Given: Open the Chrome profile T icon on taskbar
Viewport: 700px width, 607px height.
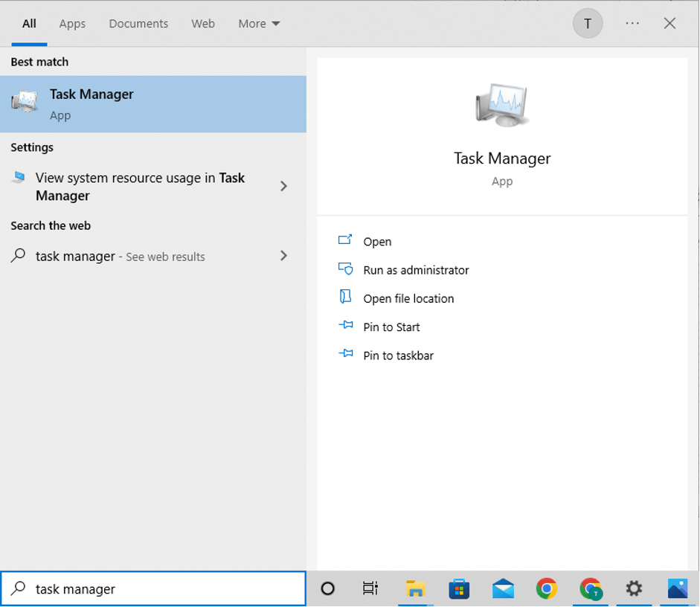Looking at the screenshot, I should 591,588.
